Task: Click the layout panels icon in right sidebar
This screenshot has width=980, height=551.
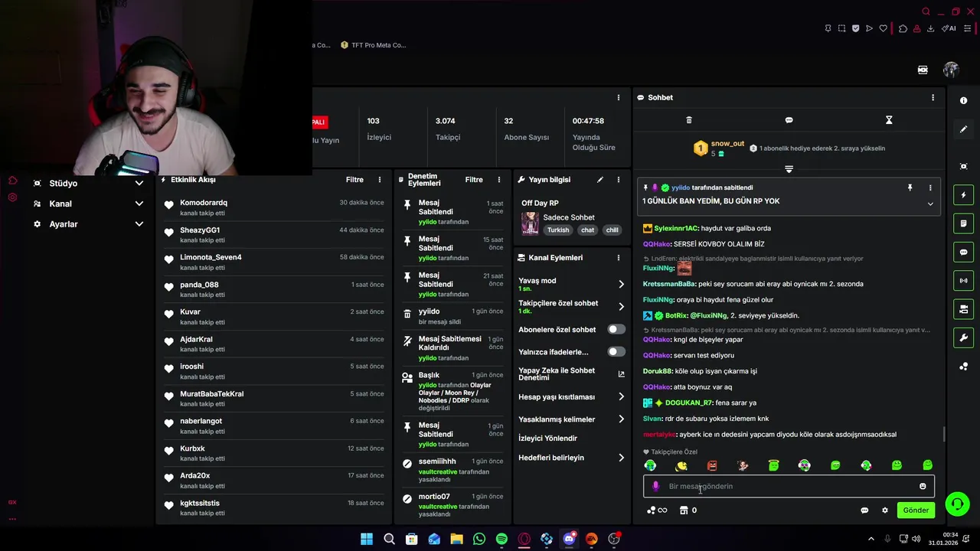Action: tap(963, 309)
